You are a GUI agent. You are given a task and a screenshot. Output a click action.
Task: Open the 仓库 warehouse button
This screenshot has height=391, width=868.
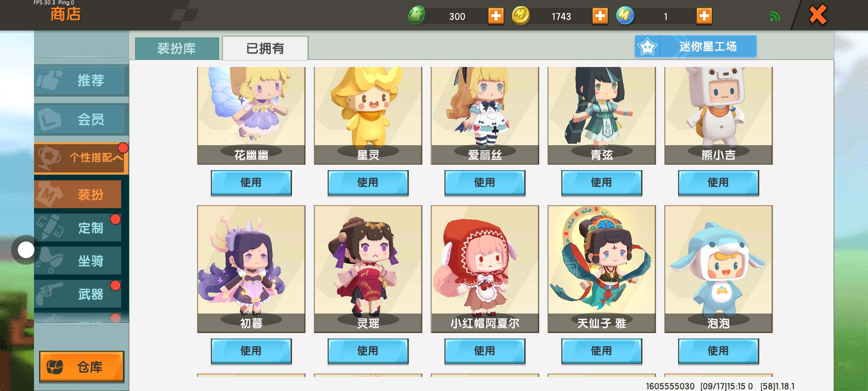(81, 367)
